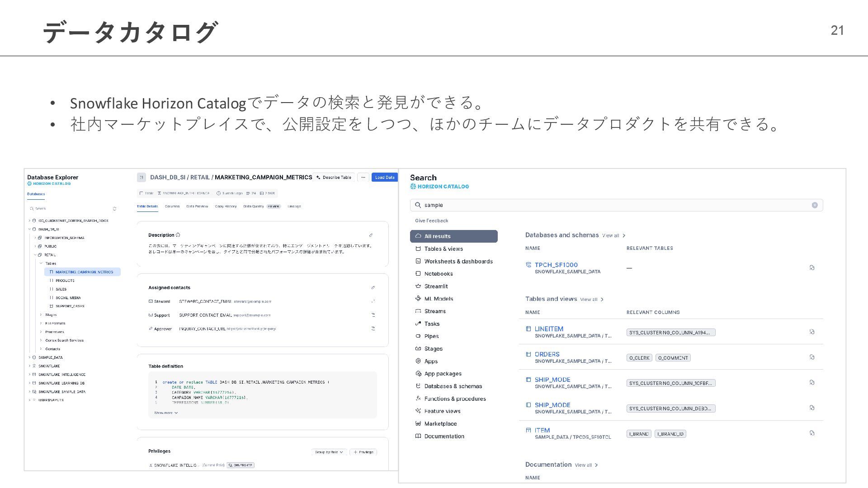Click the edit pencil for Description
The height and width of the screenshot is (488, 868).
tap(371, 235)
